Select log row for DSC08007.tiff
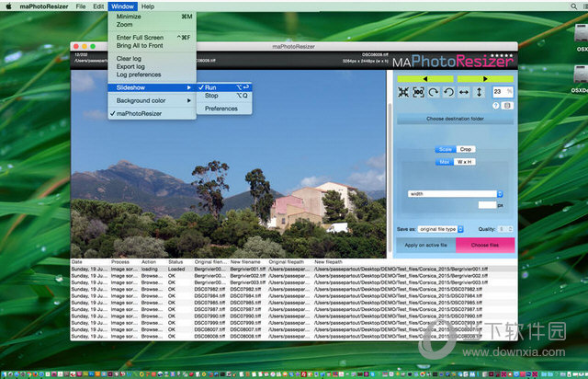 [294, 330]
